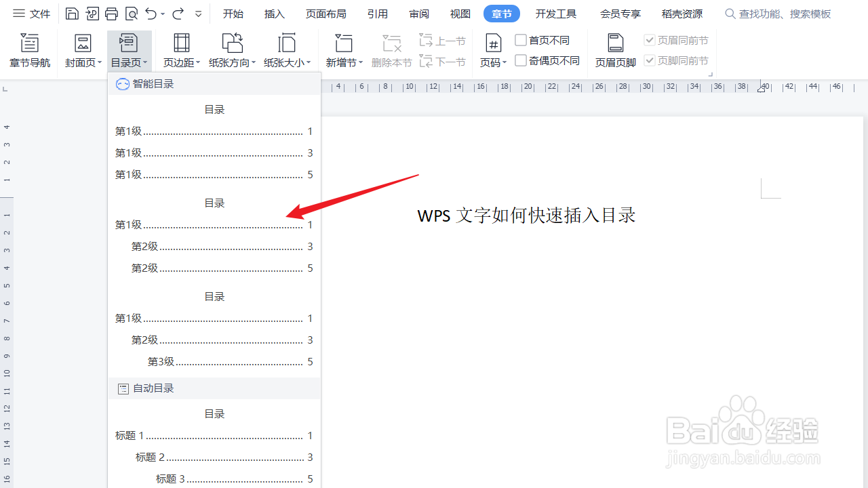Open the 文件 menu
The width and height of the screenshot is (868, 488).
pyautogui.click(x=32, y=14)
